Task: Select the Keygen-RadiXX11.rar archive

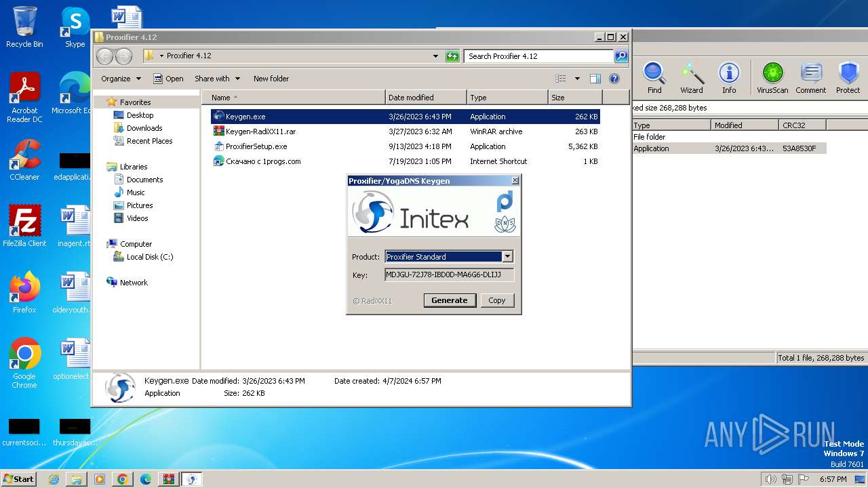Action: (x=405, y=131)
